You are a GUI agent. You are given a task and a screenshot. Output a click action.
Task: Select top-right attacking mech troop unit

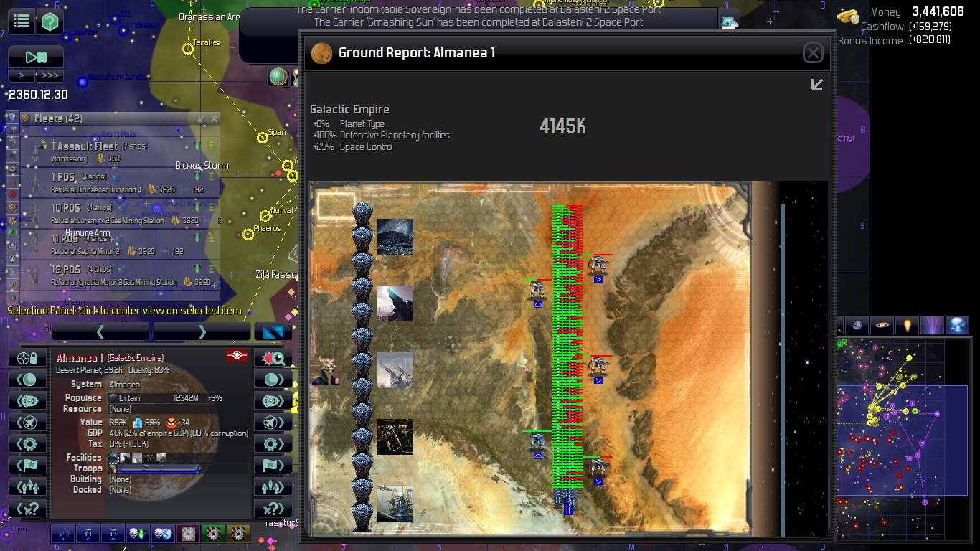[597, 268]
